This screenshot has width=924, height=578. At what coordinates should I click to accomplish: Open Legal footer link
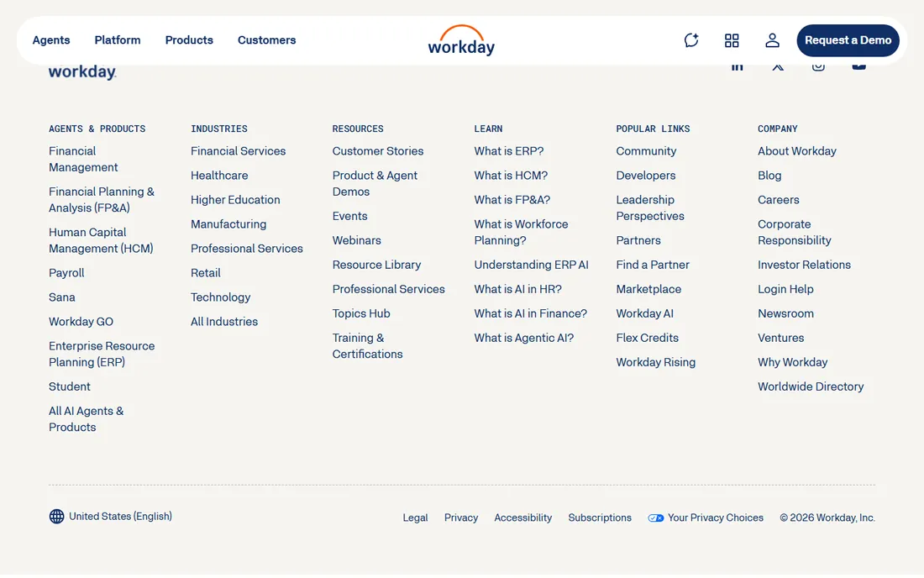(x=416, y=518)
